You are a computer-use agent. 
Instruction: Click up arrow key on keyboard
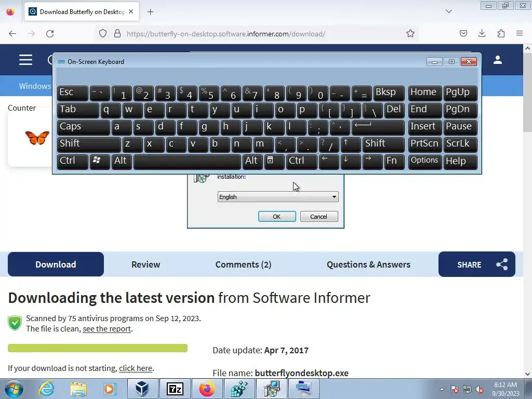pos(351,144)
